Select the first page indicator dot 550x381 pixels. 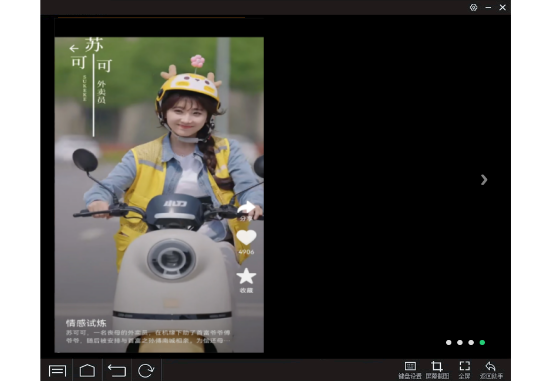point(449,342)
